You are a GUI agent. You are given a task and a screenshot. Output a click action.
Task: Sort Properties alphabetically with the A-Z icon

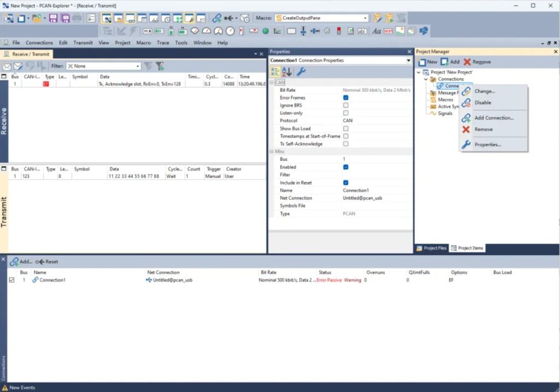pyautogui.click(x=287, y=72)
